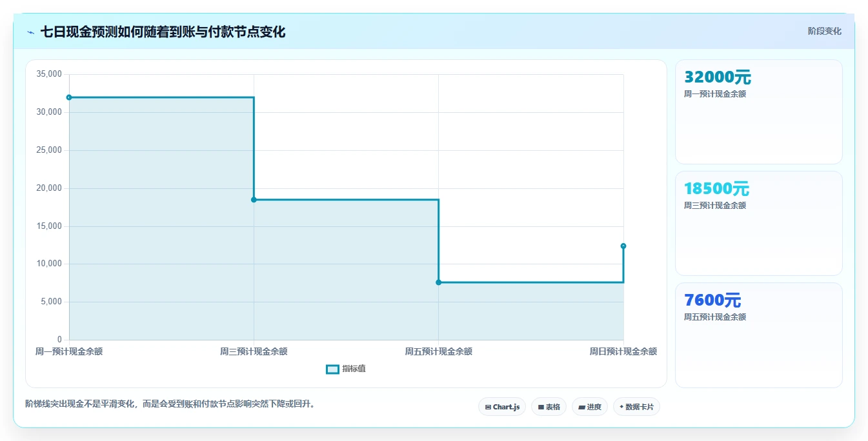The width and height of the screenshot is (868, 441).
Task: Click the 35,000 y-axis tick label
Action: tap(50, 74)
